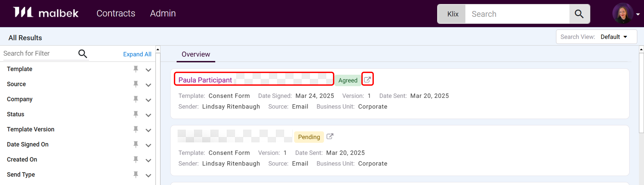Click the filter search magnifier icon
644x185 pixels.
pos(83,54)
